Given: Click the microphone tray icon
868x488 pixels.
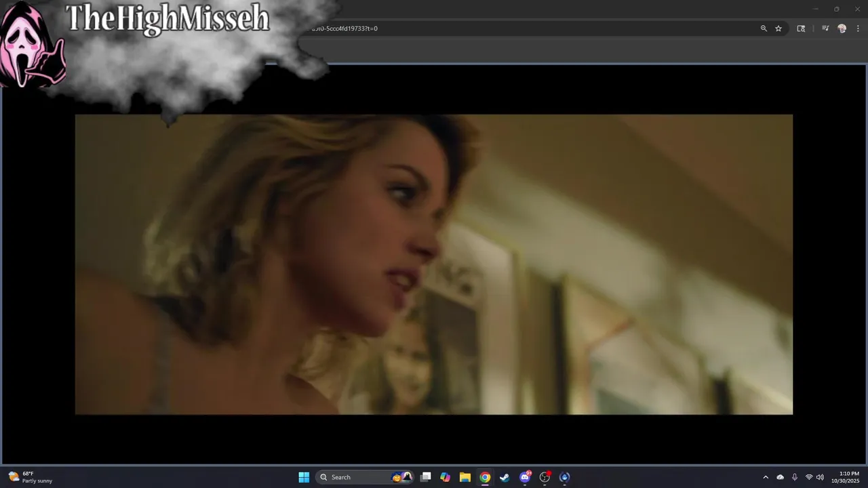Looking at the screenshot, I should (794, 477).
